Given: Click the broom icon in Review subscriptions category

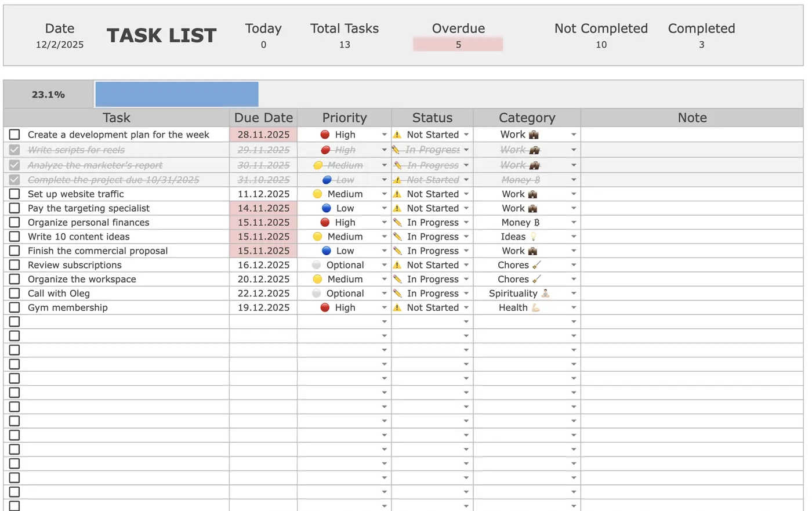Looking at the screenshot, I should click(536, 265).
